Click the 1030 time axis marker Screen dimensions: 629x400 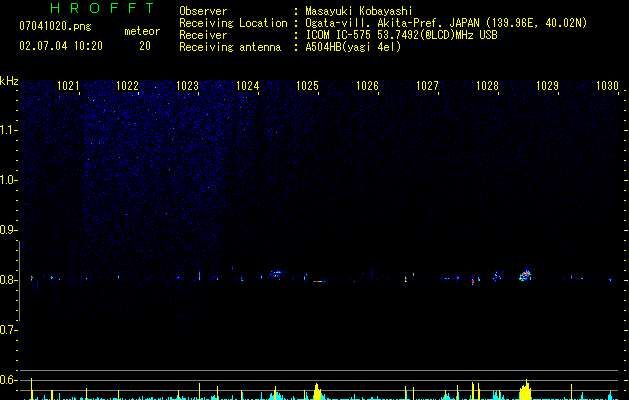(x=607, y=86)
